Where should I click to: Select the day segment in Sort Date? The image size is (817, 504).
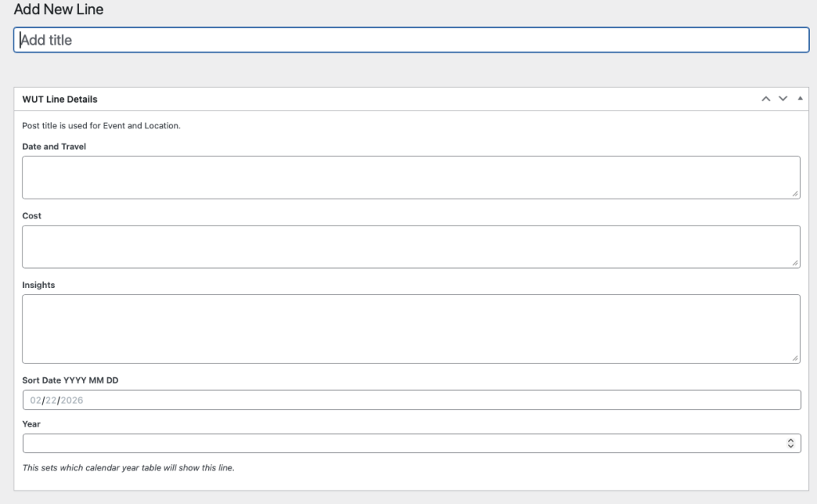(51, 400)
